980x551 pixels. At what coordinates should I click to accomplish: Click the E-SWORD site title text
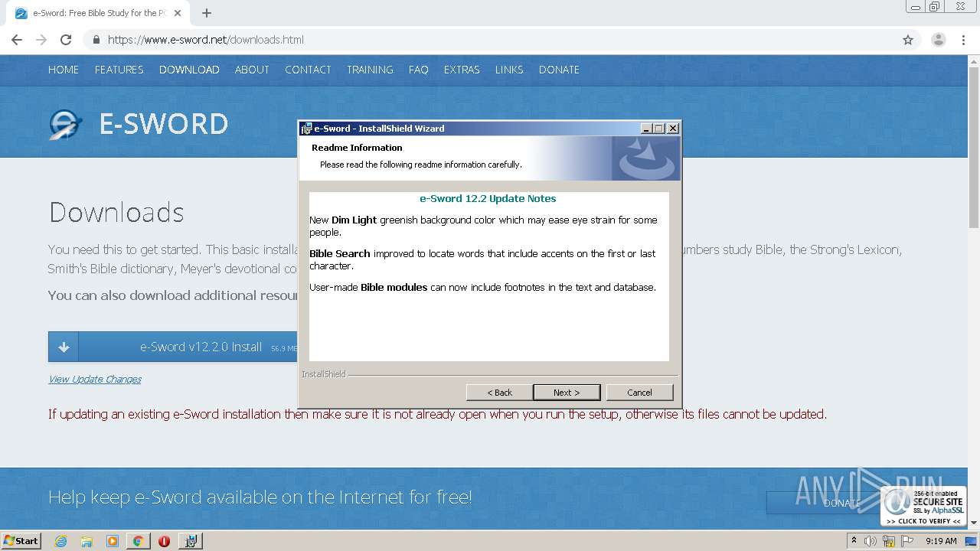pyautogui.click(x=164, y=124)
